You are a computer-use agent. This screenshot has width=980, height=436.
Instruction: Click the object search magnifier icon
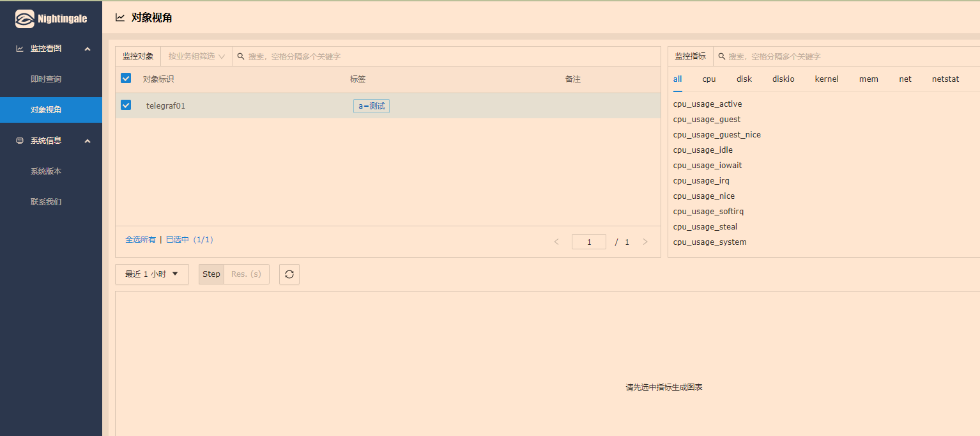click(x=241, y=56)
